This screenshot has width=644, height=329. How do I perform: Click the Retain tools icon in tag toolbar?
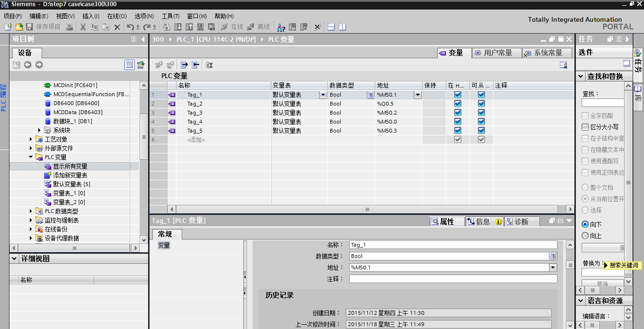pyautogui.click(x=209, y=65)
